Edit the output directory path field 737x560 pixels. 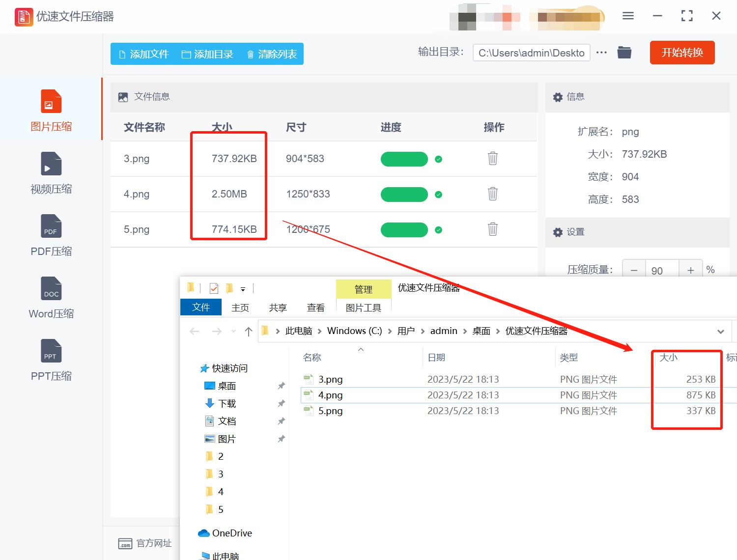pyautogui.click(x=531, y=53)
